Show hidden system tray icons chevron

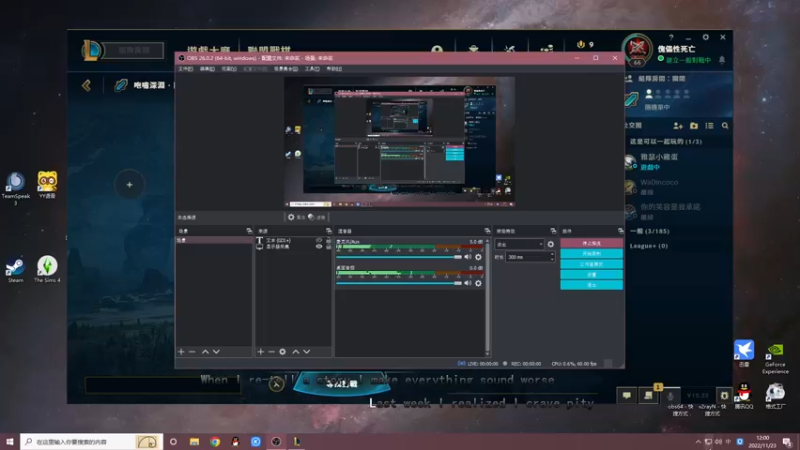(x=698, y=442)
